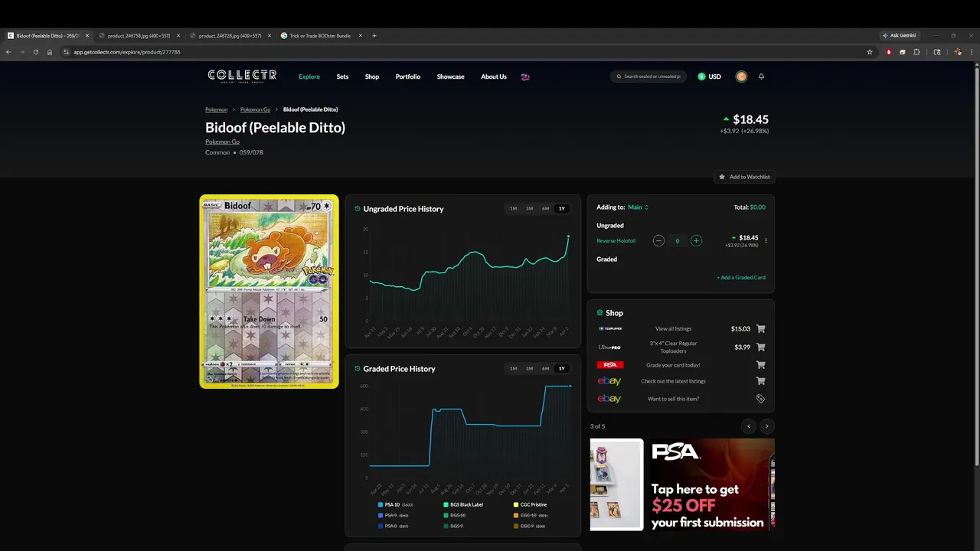Screen dimensions: 980x551
Task: Click the TCGplayer logo in Shop
Action: point(610,329)
